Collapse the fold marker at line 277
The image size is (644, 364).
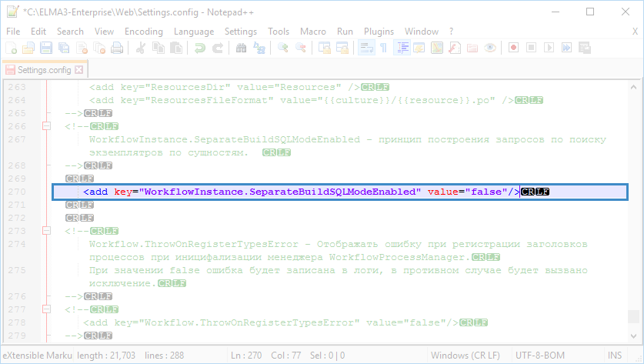click(x=48, y=309)
